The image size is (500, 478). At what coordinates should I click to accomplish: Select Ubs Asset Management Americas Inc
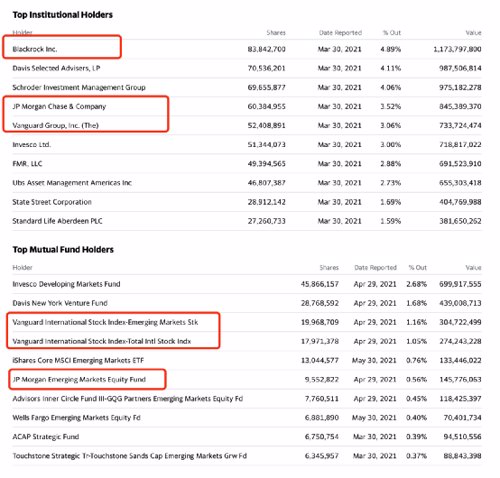point(72,183)
